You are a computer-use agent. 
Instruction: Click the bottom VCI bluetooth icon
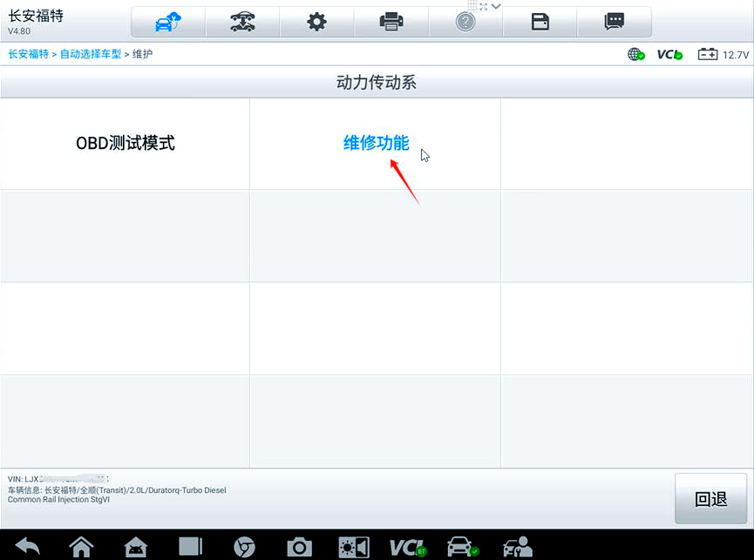point(408,547)
